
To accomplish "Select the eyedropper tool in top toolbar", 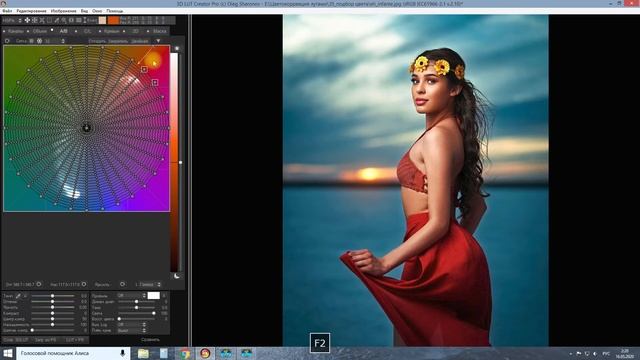I will 57,20.
